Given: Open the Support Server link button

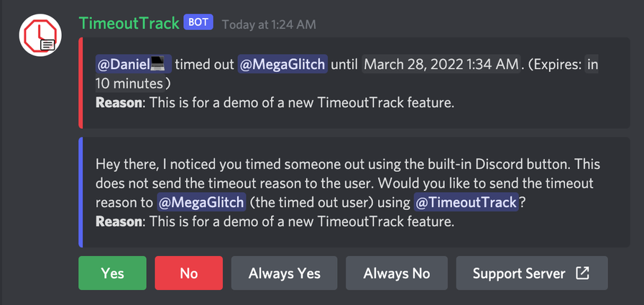Looking at the screenshot, I should [x=532, y=273].
